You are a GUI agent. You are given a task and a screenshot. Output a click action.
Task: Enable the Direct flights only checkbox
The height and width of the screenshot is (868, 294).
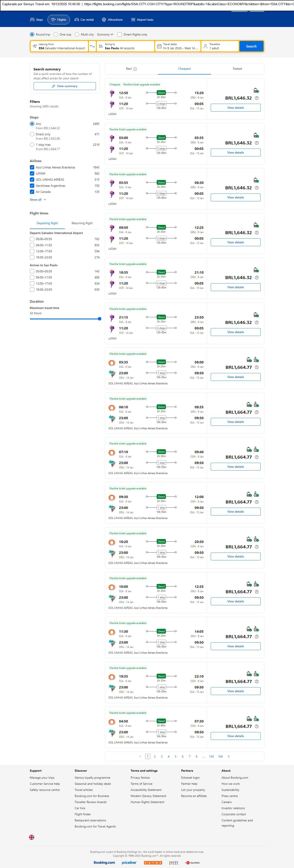[x=120, y=34]
